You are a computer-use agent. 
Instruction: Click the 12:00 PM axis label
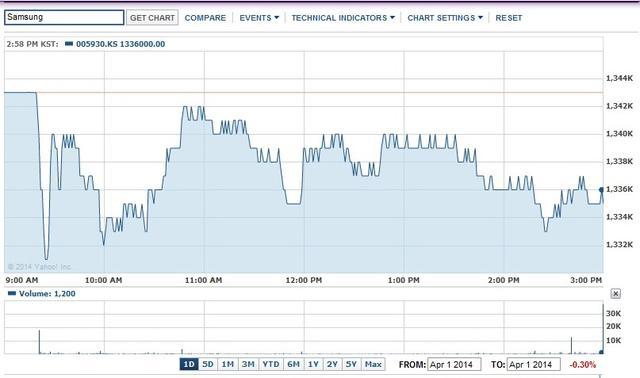(x=304, y=280)
